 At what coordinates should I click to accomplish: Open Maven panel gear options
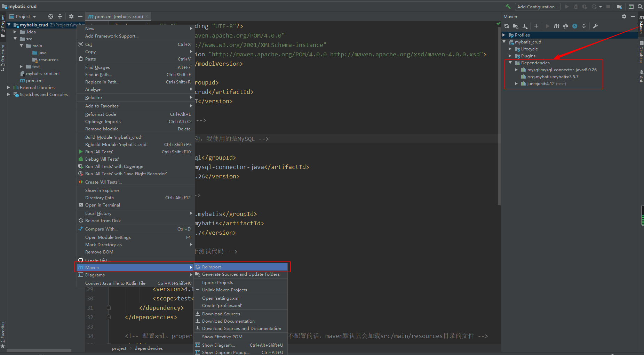pos(624,16)
